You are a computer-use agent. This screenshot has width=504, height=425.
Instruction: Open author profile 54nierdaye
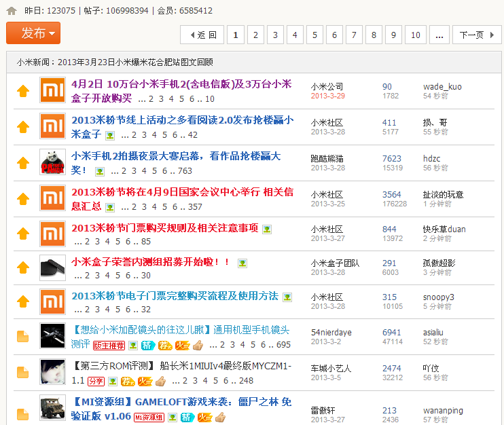pyautogui.click(x=331, y=333)
